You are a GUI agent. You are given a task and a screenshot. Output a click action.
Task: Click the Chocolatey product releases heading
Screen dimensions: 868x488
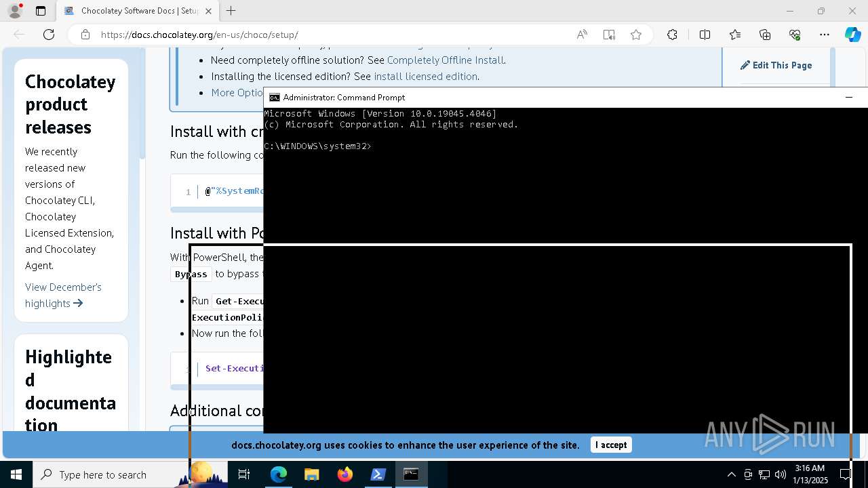(x=71, y=104)
